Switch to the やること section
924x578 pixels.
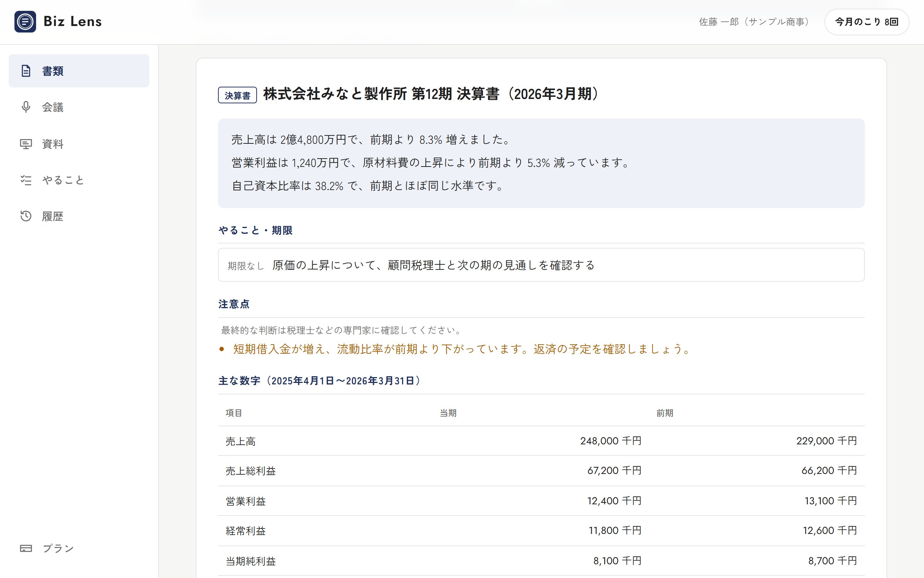(79, 180)
